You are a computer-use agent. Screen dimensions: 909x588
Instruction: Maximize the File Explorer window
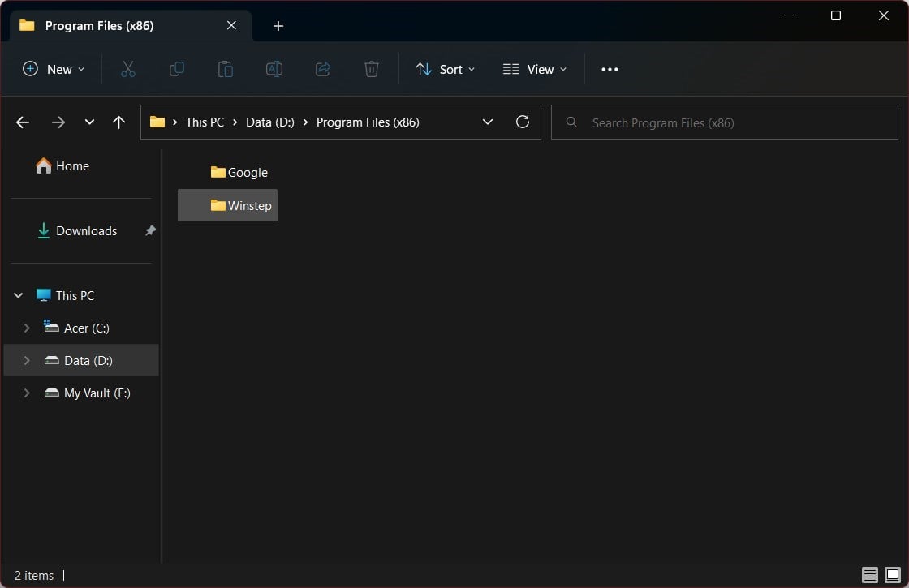click(x=836, y=15)
